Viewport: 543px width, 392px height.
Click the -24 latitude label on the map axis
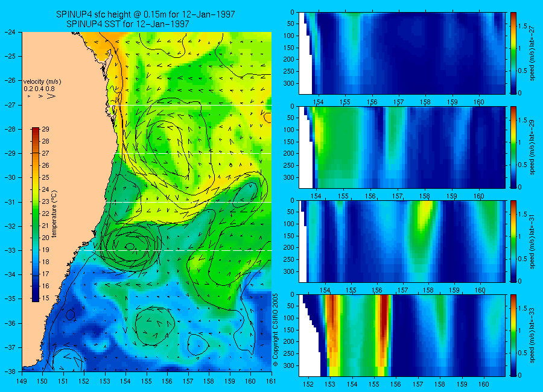(10, 32)
